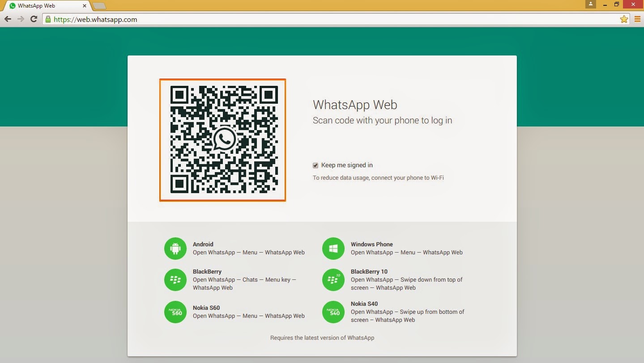Click 'Swipe down from top of screen' instruction

click(407, 283)
